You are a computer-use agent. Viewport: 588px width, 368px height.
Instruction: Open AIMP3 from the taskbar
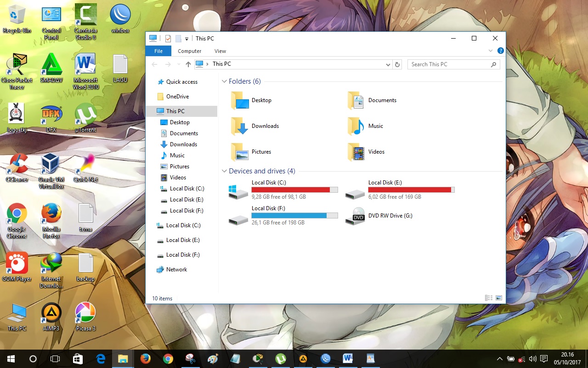(x=303, y=358)
